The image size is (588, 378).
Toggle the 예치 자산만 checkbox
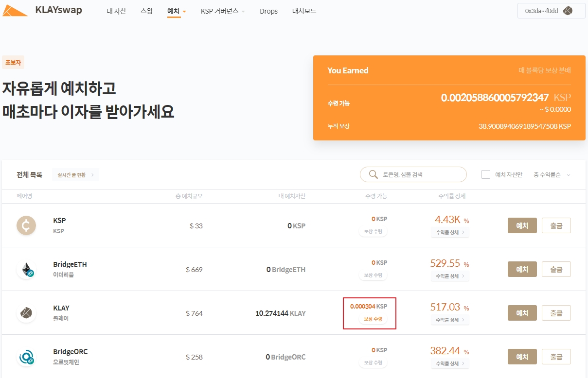pyautogui.click(x=485, y=174)
